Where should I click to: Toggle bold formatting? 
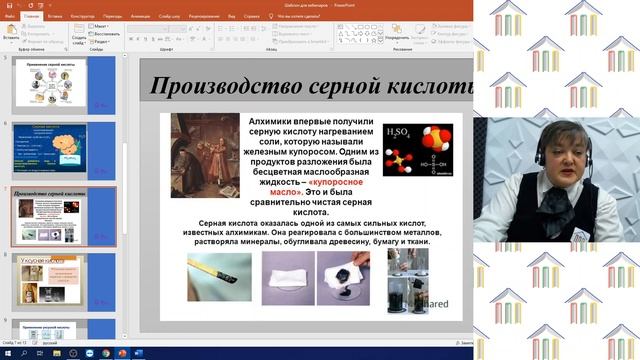(x=131, y=39)
